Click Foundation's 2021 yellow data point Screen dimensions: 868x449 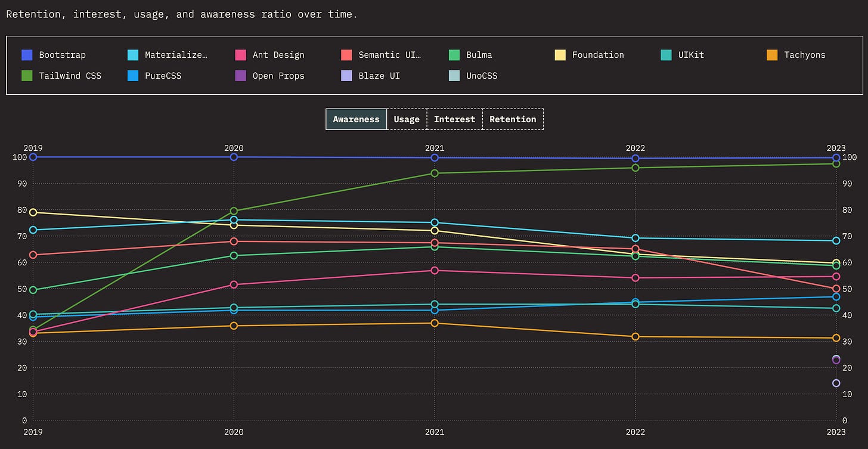tap(435, 230)
